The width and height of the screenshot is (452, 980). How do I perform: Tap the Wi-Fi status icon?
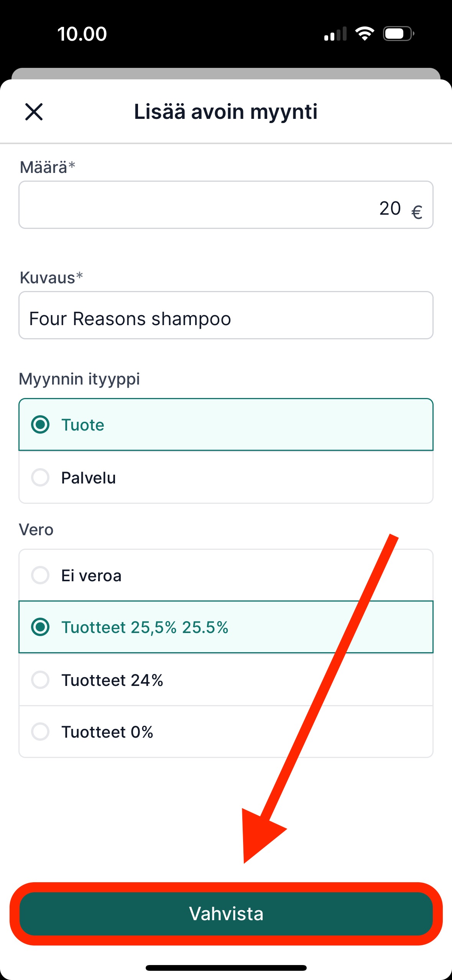coord(365,34)
